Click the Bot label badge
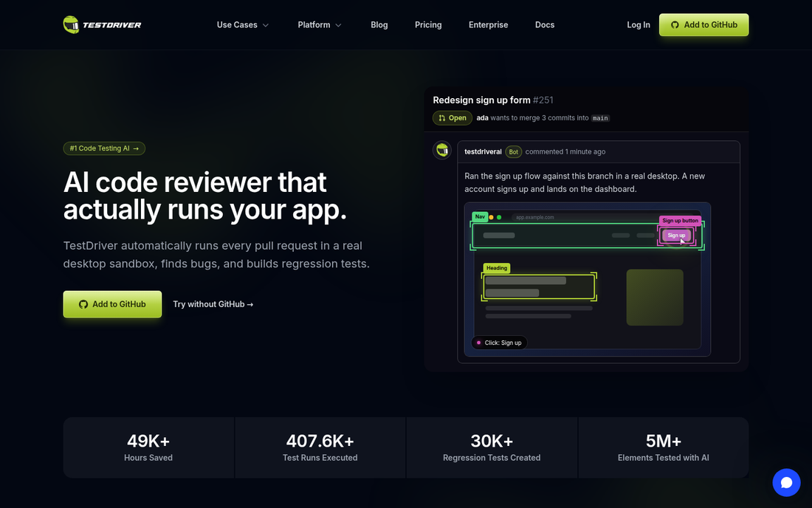The image size is (812, 508). click(513, 151)
